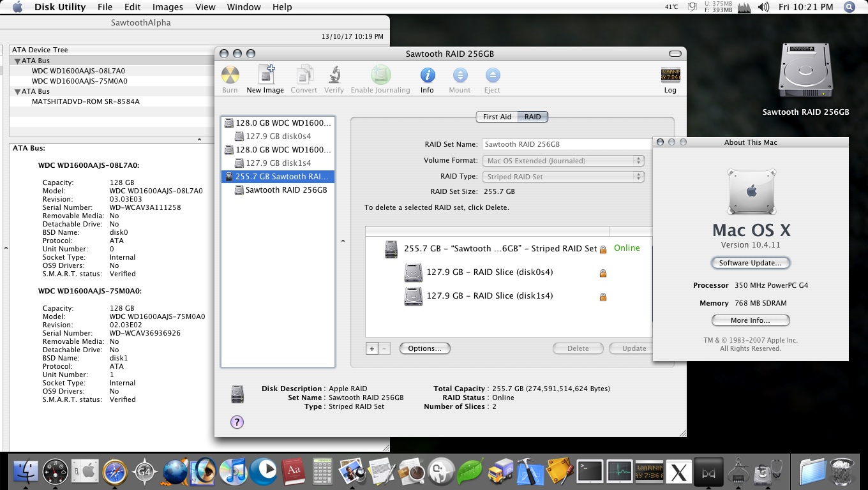Launch QuickTime Player from the Dock
The width and height of the screenshot is (868, 490).
tap(263, 472)
